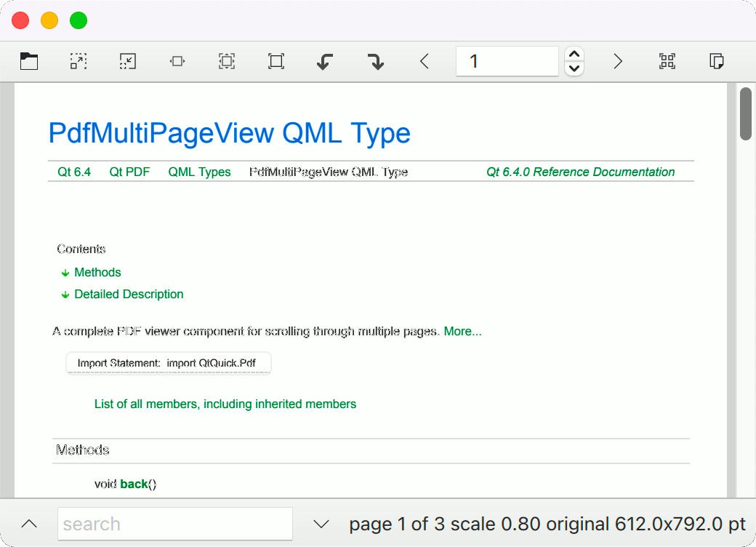The image size is (756, 547).
Task: Click into the search field
Action: 174,523
